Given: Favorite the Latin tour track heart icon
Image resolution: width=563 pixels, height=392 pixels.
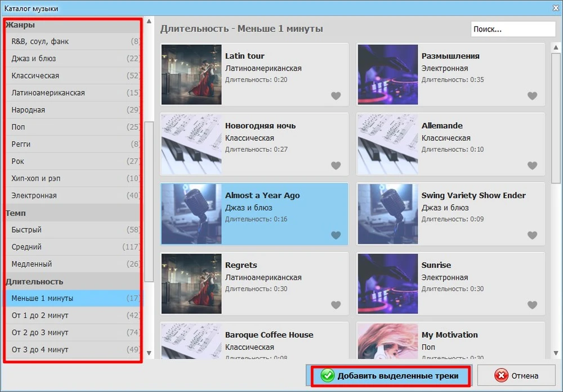Looking at the screenshot, I should pos(336,96).
